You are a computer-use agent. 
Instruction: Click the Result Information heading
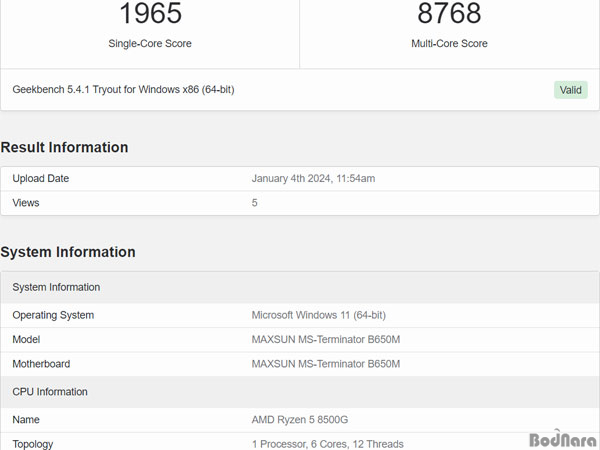pyautogui.click(x=64, y=147)
